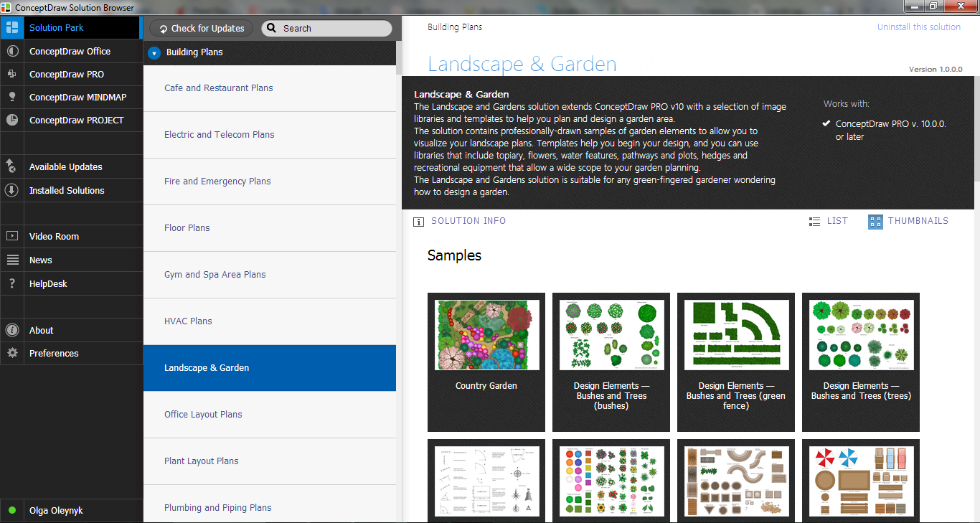This screenshot has height=523, width=980.
Task: Click the Preferences gear icon
Action: click(11, 353)
